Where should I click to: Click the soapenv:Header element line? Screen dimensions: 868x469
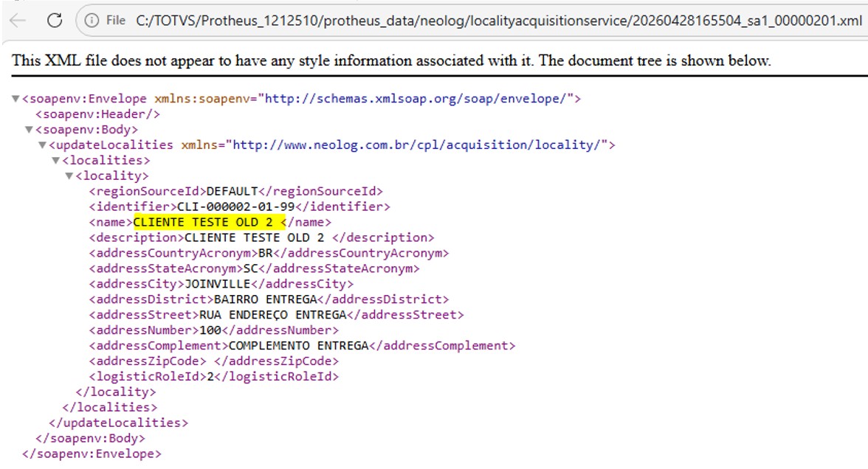pos(98,114)
